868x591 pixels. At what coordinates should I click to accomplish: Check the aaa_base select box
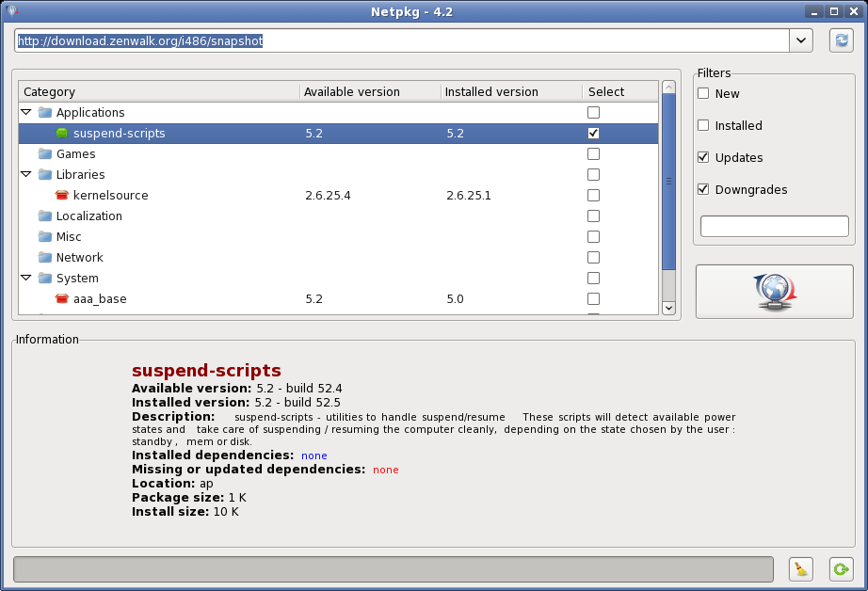[593, 299]
